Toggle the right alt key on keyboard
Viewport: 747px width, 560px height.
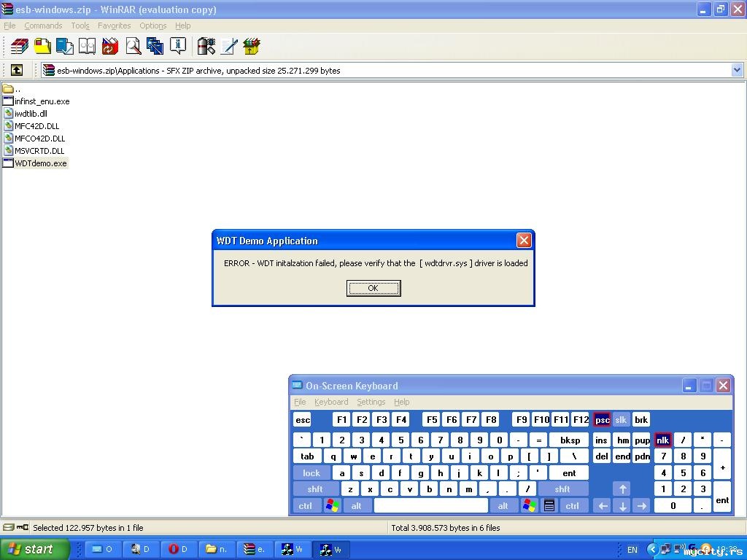pyautogui.click(x=503, y=506)
